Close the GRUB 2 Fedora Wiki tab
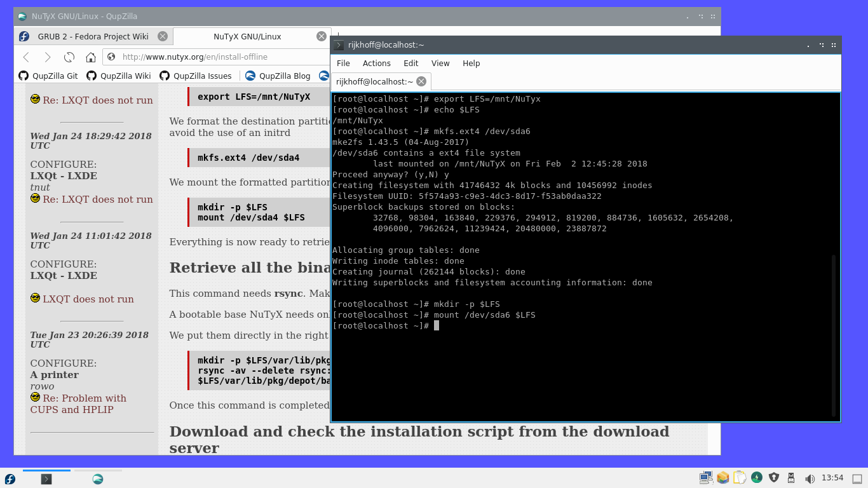Viewport: 868px width, 488px height. 163,36
